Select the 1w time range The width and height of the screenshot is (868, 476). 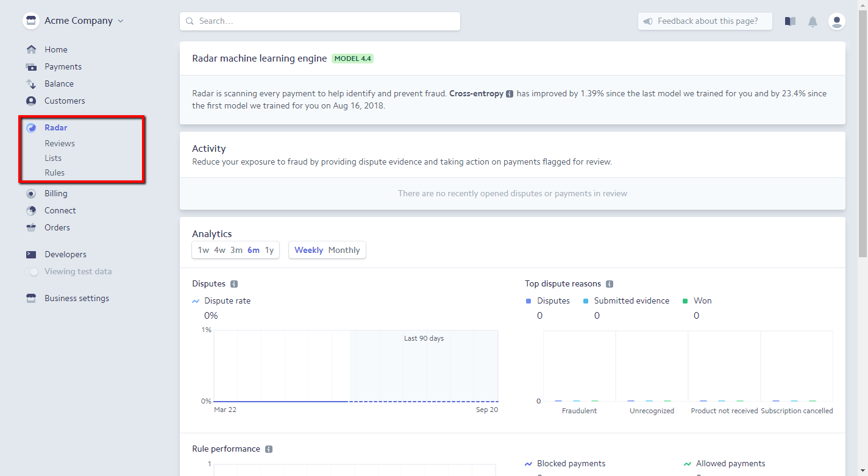(x=204, y=250)
